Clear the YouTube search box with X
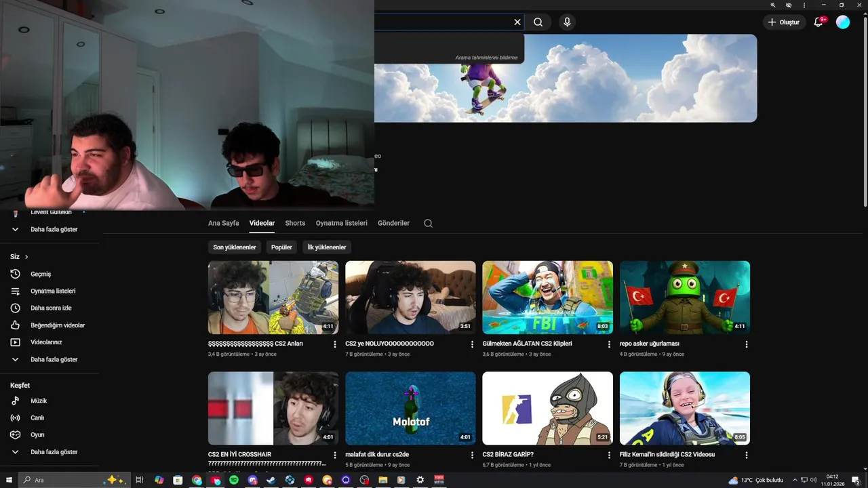 [517, 22]
